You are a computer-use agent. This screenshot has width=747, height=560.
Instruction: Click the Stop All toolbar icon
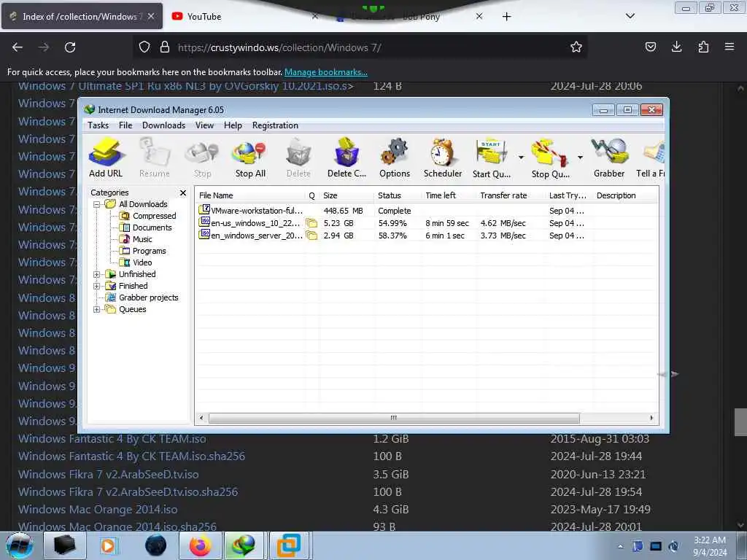coord(250,157)
